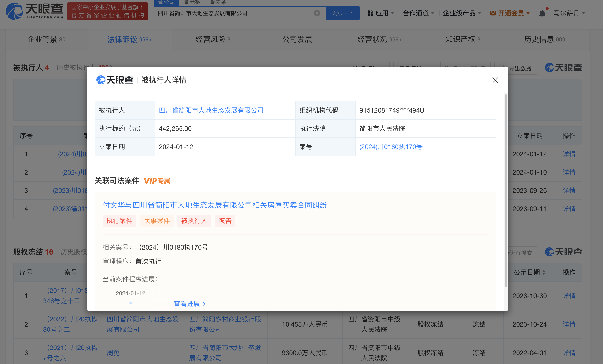
Task: Switch to the 历史信息 tab
Action: (546, 39)
